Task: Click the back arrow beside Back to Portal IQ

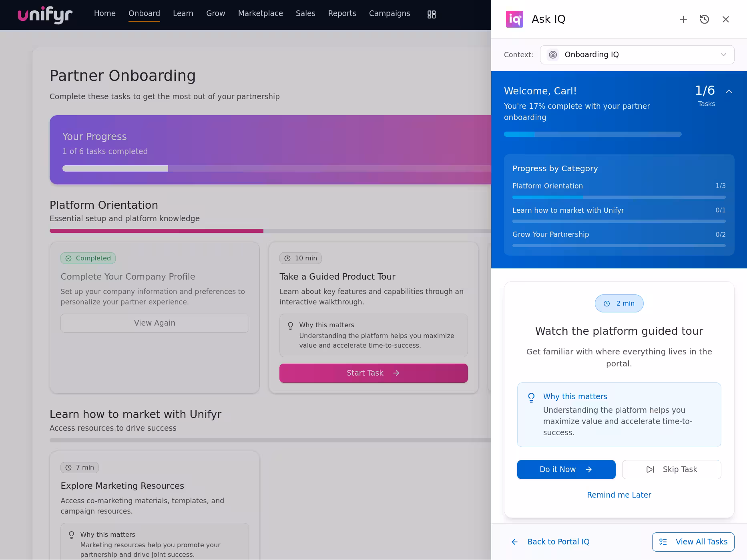Action: click(515, 542)
